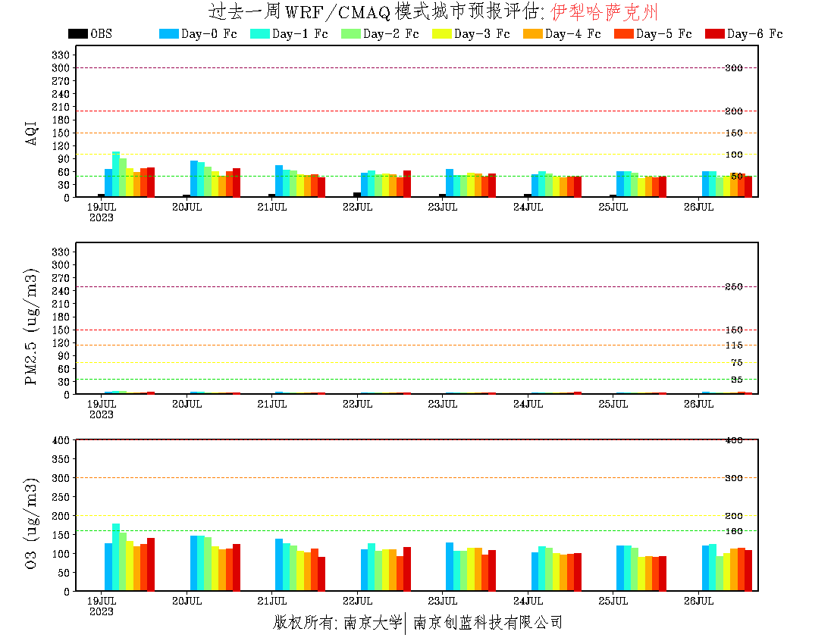
Task: Click the 250 threshold label in PM2.5 chart
Action: point(733,286)
